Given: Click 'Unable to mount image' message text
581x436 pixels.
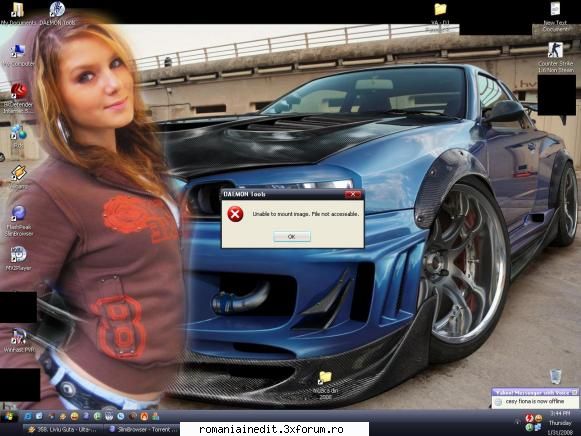Looking at the screenshot, I should [x=305, y=214].
